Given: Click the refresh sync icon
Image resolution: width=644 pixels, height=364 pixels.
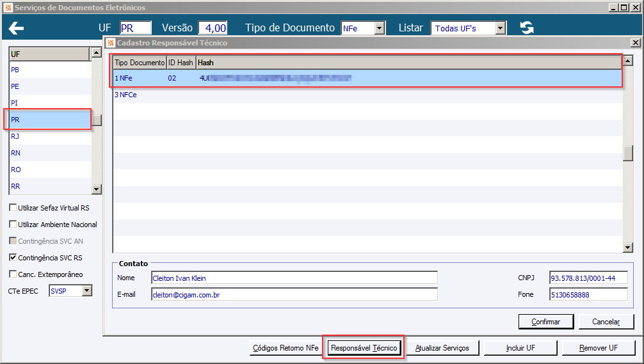Looking at the screenshot, I should (x=527, y=28).
